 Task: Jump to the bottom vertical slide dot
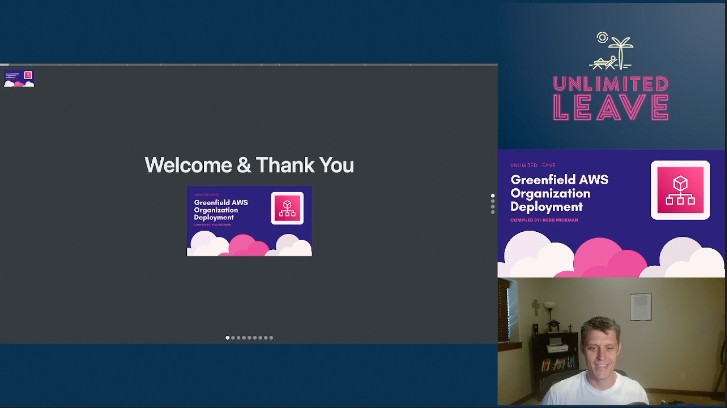pyautogui.click(x=492, y=212)
